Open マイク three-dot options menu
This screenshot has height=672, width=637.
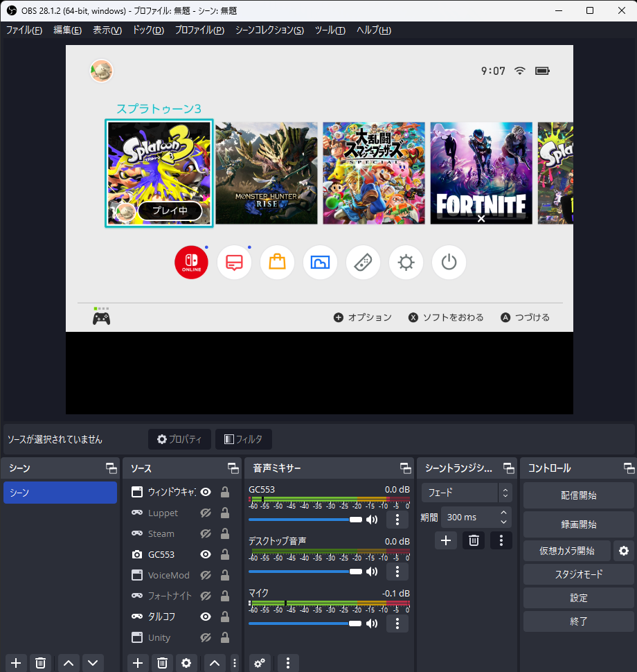tap(397, 624)
